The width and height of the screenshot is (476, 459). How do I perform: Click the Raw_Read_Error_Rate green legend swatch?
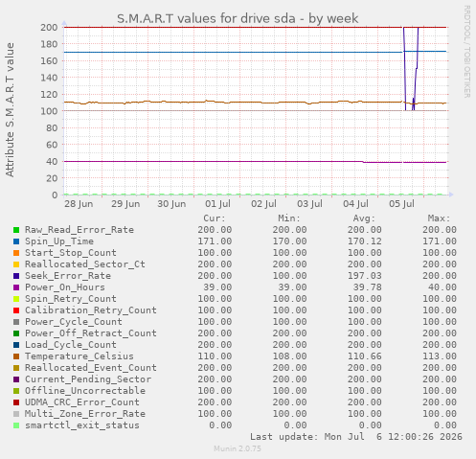tap(16, 230)
